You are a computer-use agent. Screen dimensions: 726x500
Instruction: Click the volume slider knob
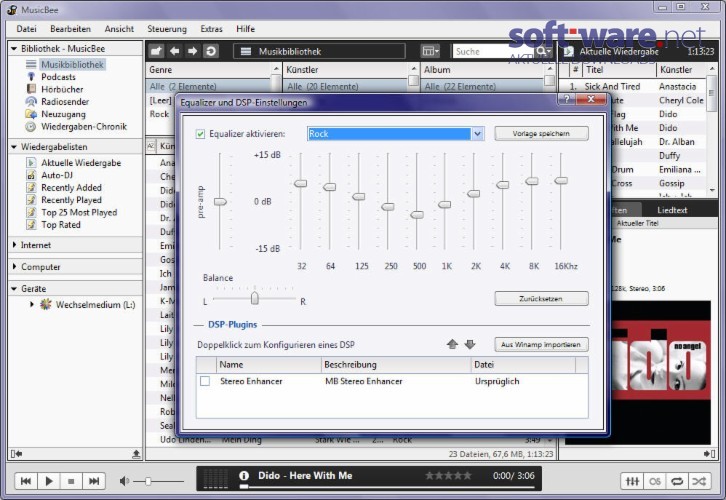click(x=148, y=481)
